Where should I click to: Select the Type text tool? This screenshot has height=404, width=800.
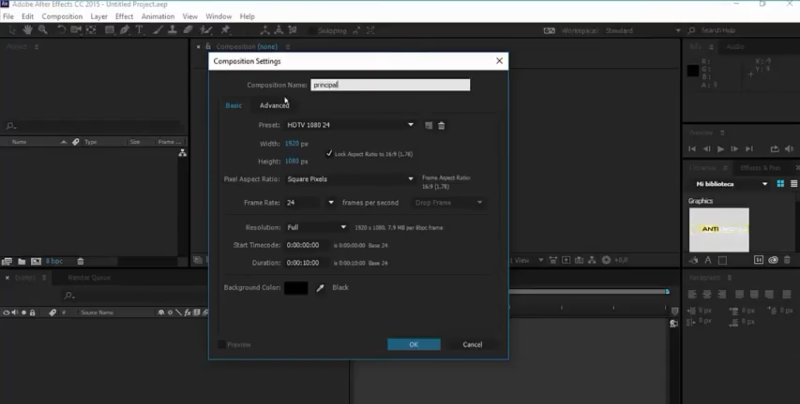(139, 30)
